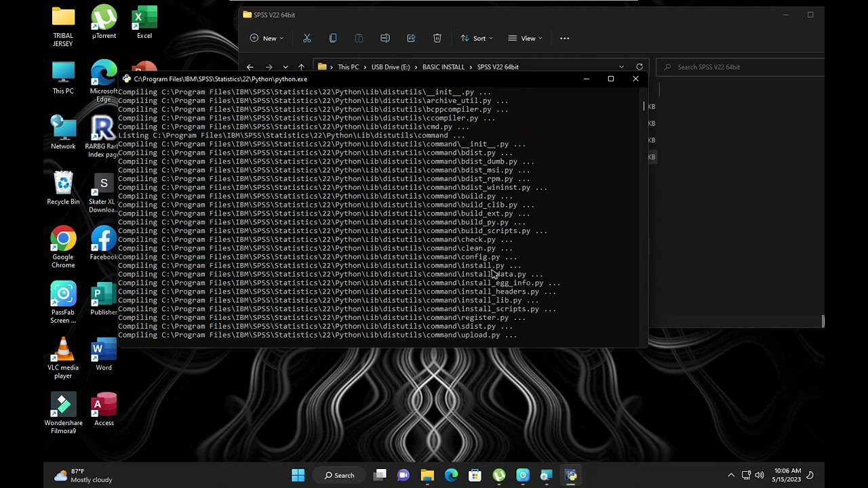Screen dimensions: 868x488
Task: Refresh the SPSS V22 64bit folder
Action: (x=639, y=66)
